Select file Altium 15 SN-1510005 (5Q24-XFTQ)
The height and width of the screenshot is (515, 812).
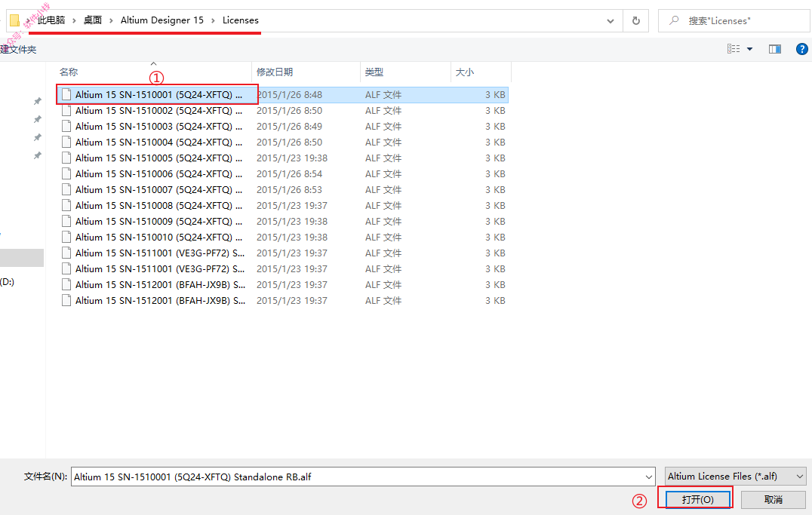tap(282, 158)
